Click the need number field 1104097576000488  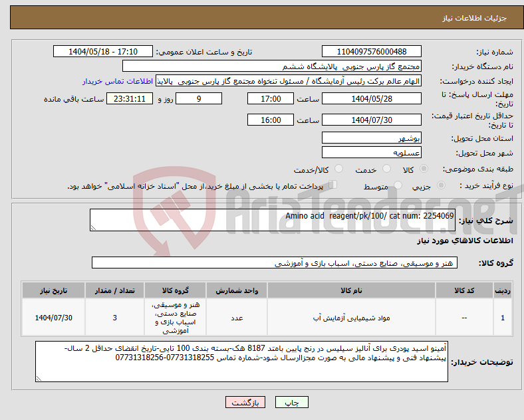371,52
